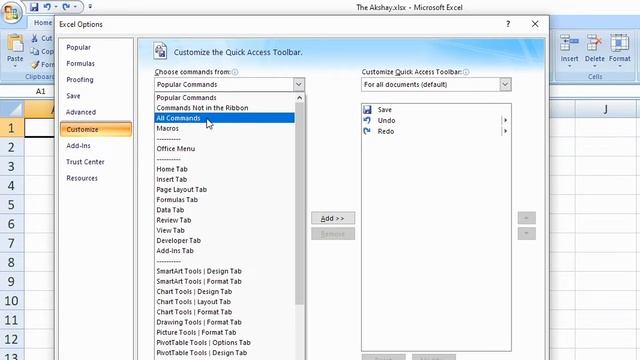Viewport: 640px width, 360px height.
Task: Click the disabled Remove button
Action: [x=333, y=234]
